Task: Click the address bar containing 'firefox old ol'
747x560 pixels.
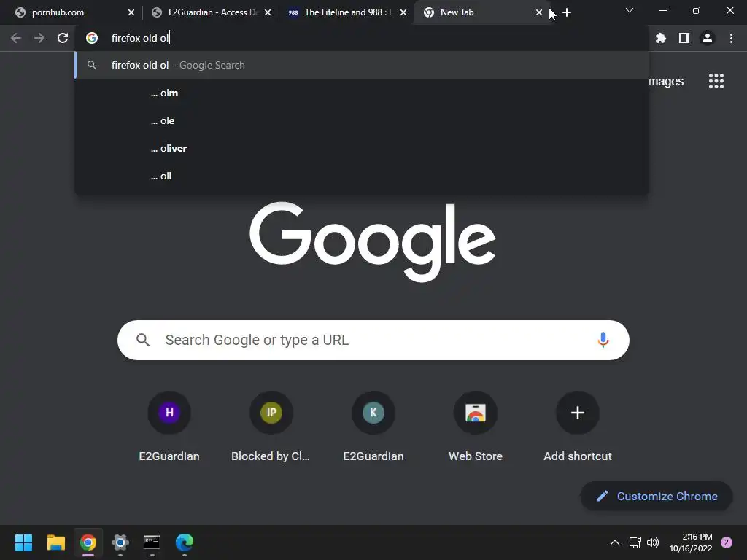Action: coord(362,38)
